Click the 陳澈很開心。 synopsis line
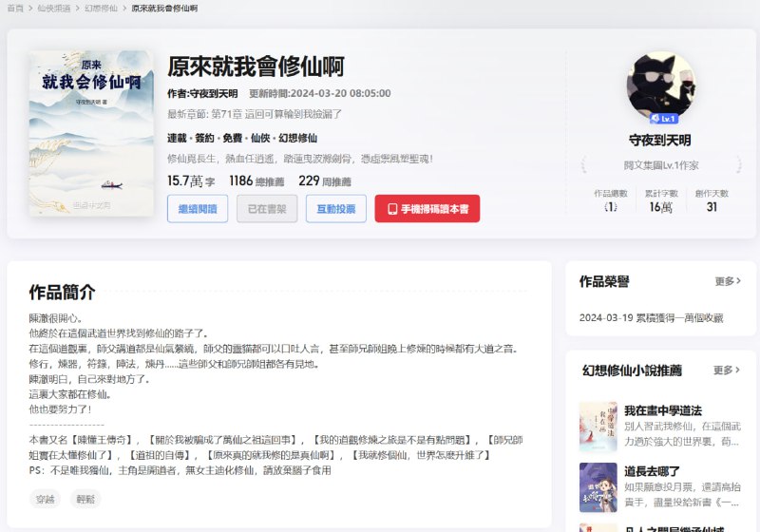Screen dimensions: 760x532 tap(56, 318)
